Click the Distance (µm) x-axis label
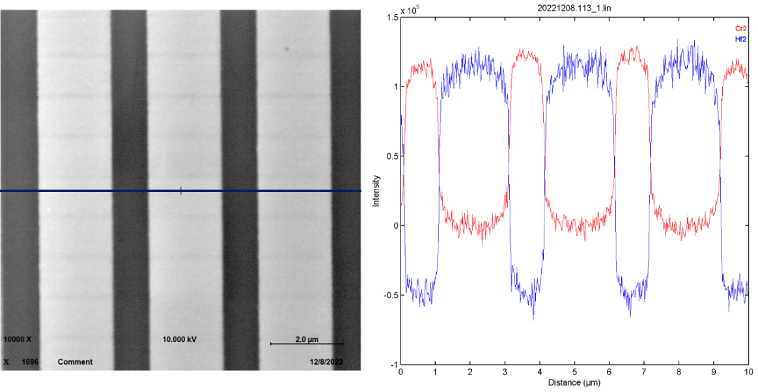Screen dimensions: 758x392 574,383
